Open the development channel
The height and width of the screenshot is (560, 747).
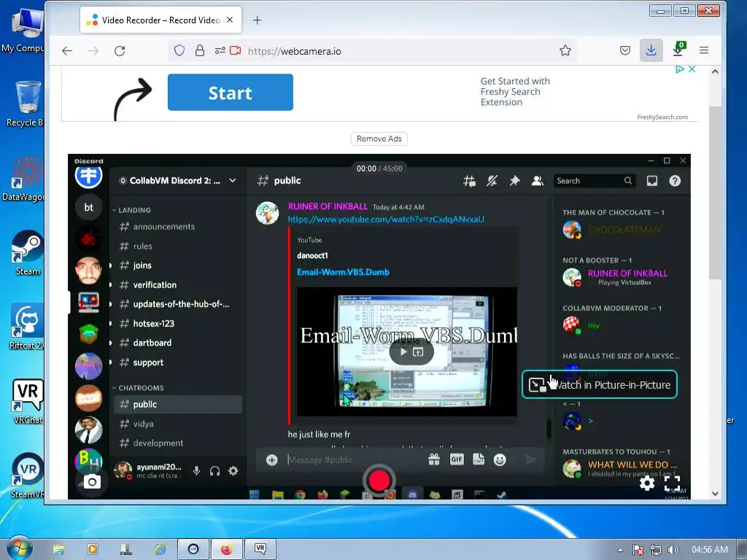(x=158, y=443)
